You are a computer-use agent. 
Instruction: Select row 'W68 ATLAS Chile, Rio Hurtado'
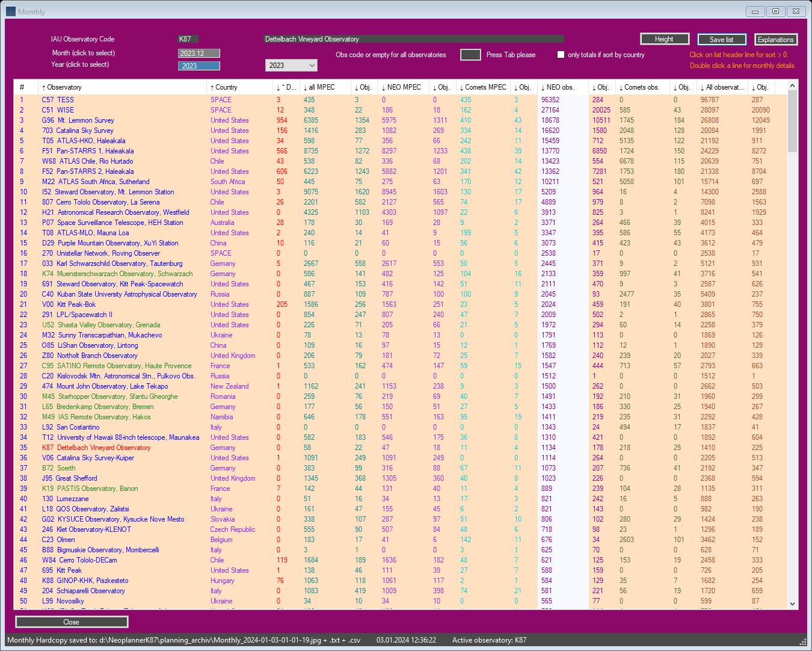(x=400, y=161)
